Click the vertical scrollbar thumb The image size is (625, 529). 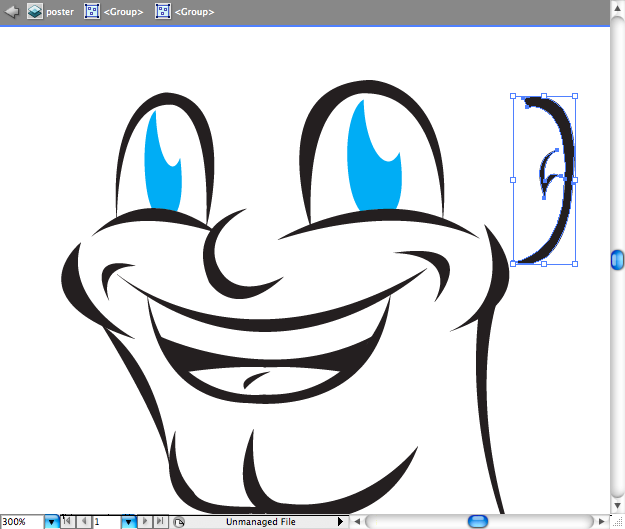pos(617,260)
